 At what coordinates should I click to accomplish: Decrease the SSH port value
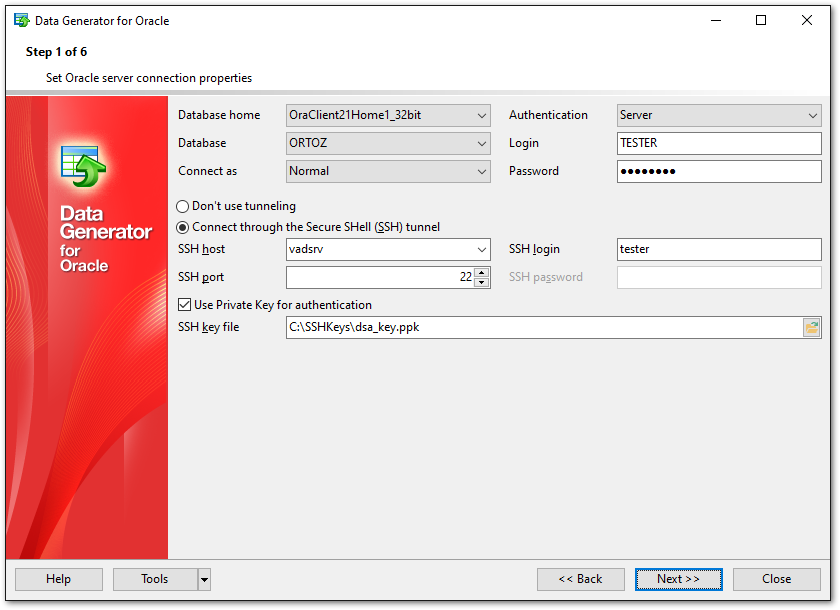[x=482, y=282]
